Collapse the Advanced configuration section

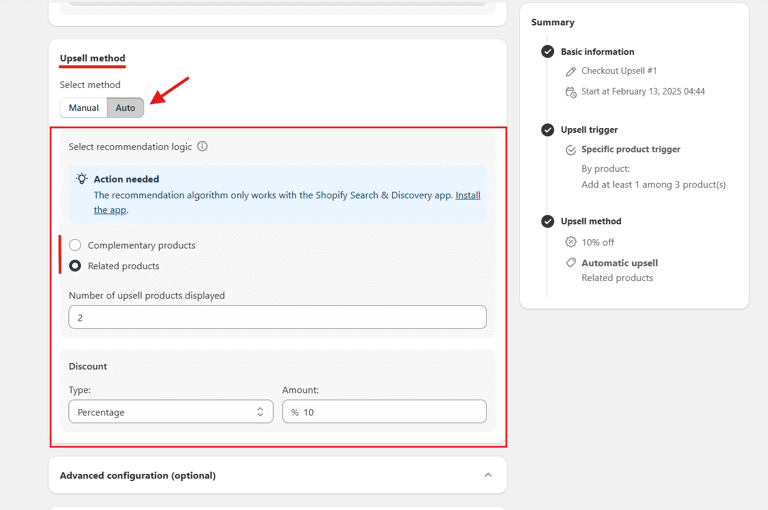pos(488,475)
